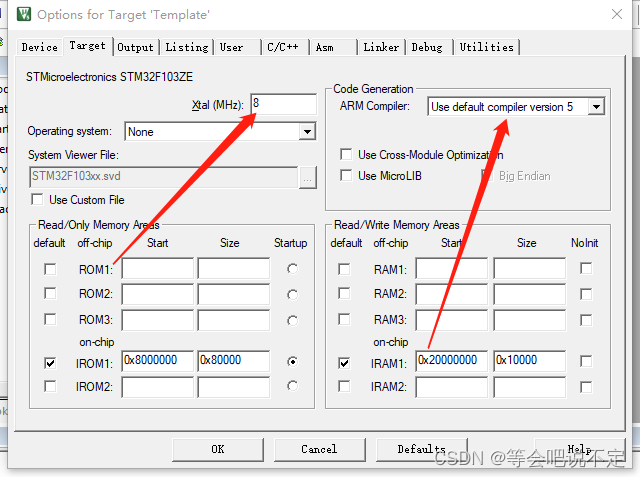Screen dimensions: 640x477
Task: Select the Target tab
Action: (x=87, y=46)
